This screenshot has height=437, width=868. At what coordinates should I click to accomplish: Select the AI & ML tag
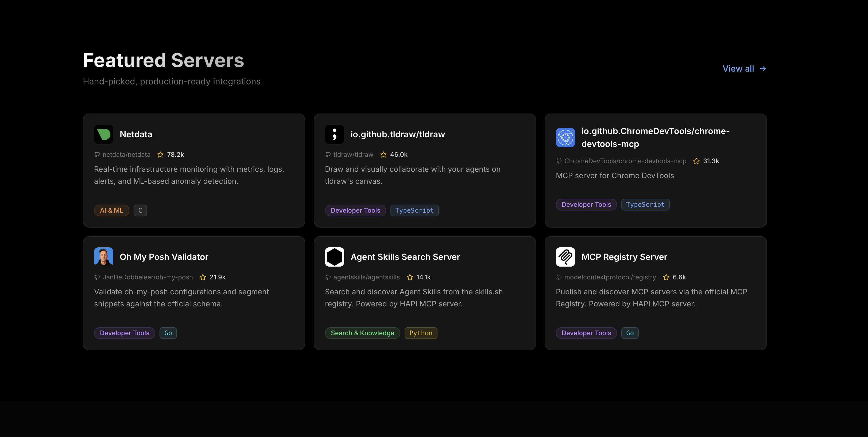click(111, 210)
